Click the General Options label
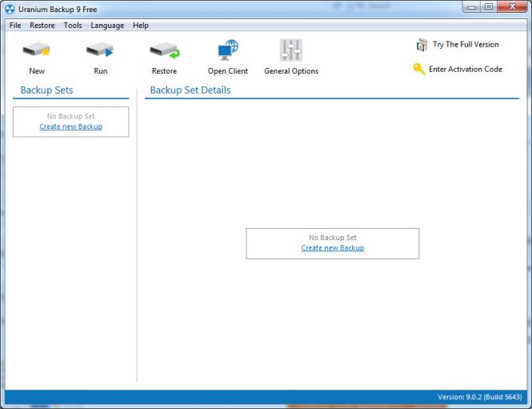 291,71
